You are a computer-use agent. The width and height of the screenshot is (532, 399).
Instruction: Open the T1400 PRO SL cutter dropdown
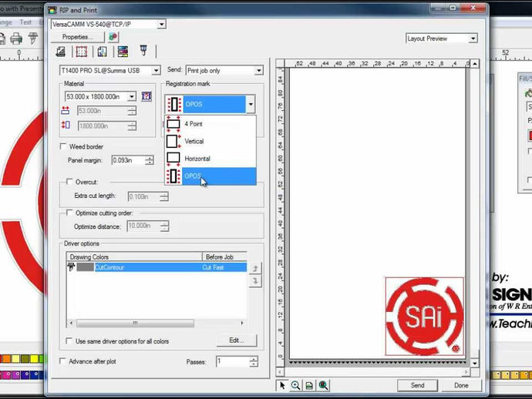tap(156, 71)
